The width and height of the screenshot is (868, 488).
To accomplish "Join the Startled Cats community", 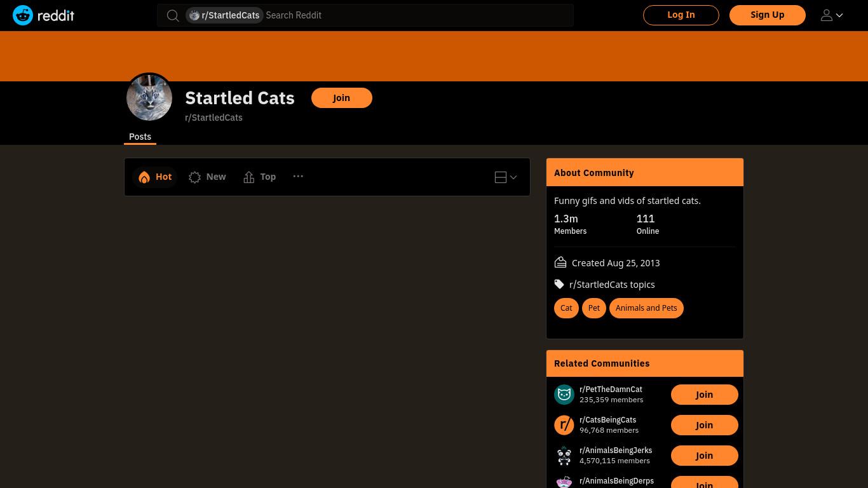I will (x=342, y=98).
